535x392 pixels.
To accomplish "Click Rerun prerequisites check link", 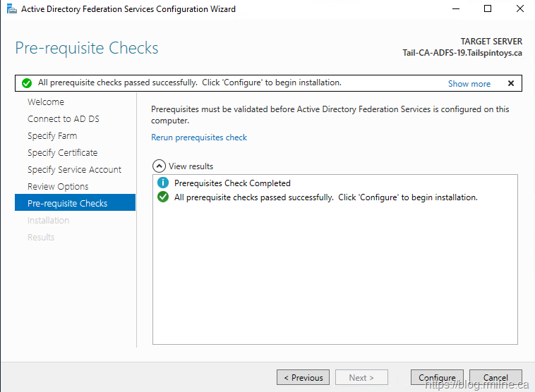I will tap(199, 137).
